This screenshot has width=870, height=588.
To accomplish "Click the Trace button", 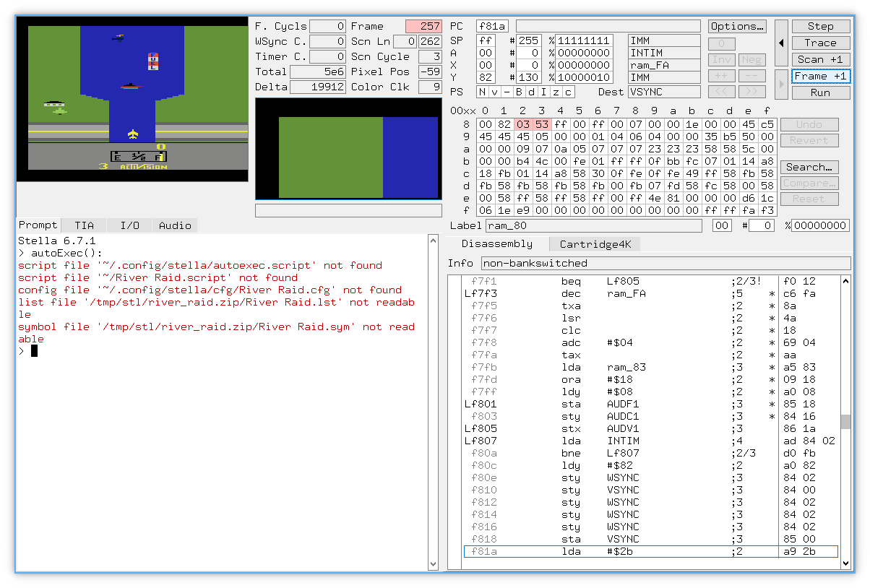I will (820, 43).
